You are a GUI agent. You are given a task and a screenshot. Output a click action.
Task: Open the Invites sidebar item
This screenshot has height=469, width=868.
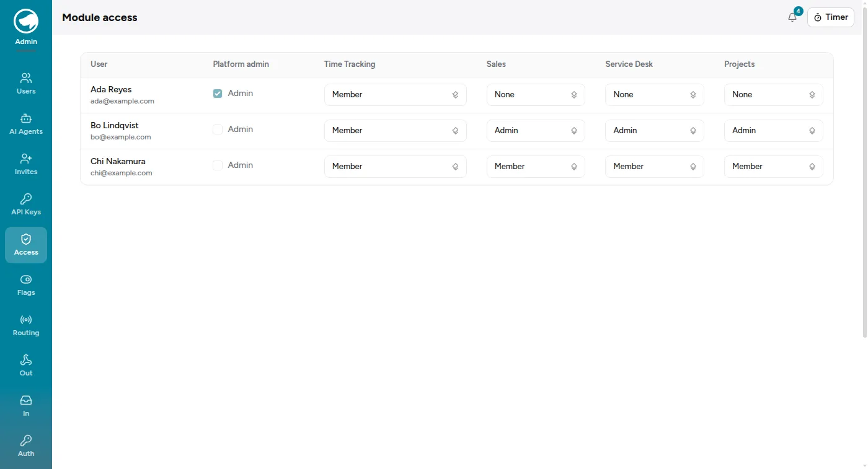26,164
